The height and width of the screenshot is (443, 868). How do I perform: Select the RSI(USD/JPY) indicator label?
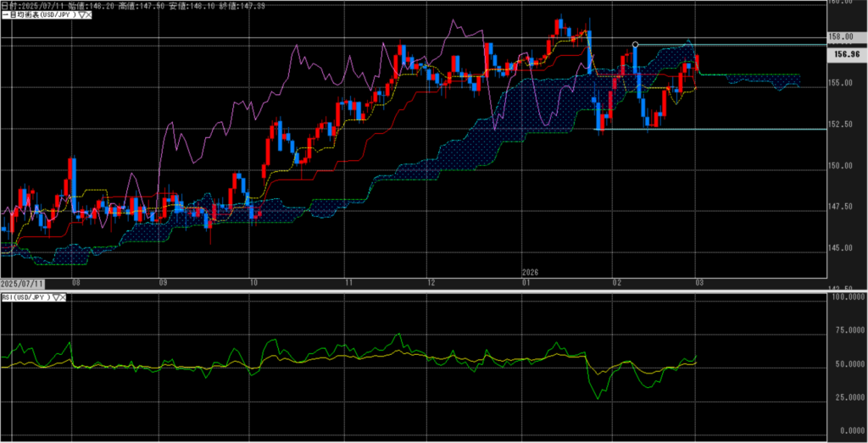27,297
